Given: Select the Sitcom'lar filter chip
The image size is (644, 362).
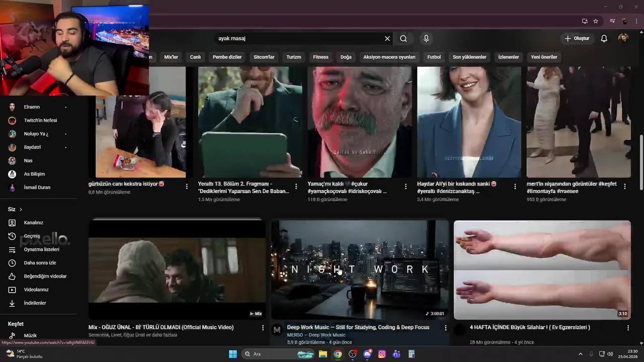Looking at the screenshot, I should (264, 57).
